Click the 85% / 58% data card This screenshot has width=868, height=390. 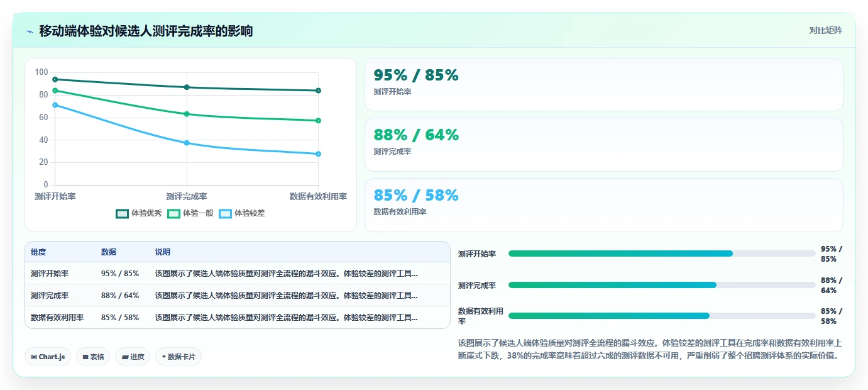[603, 205]
